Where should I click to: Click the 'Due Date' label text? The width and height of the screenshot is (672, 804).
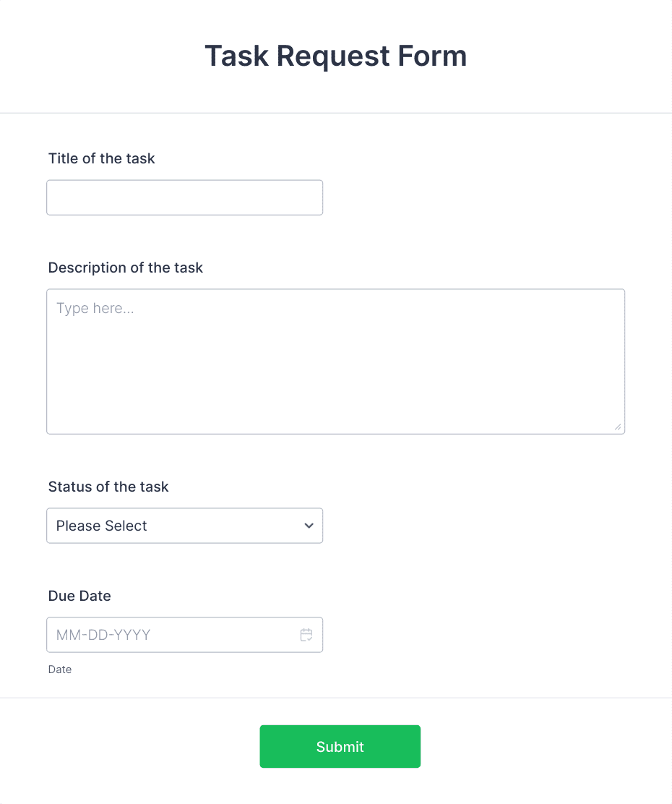tap(79, 596)
